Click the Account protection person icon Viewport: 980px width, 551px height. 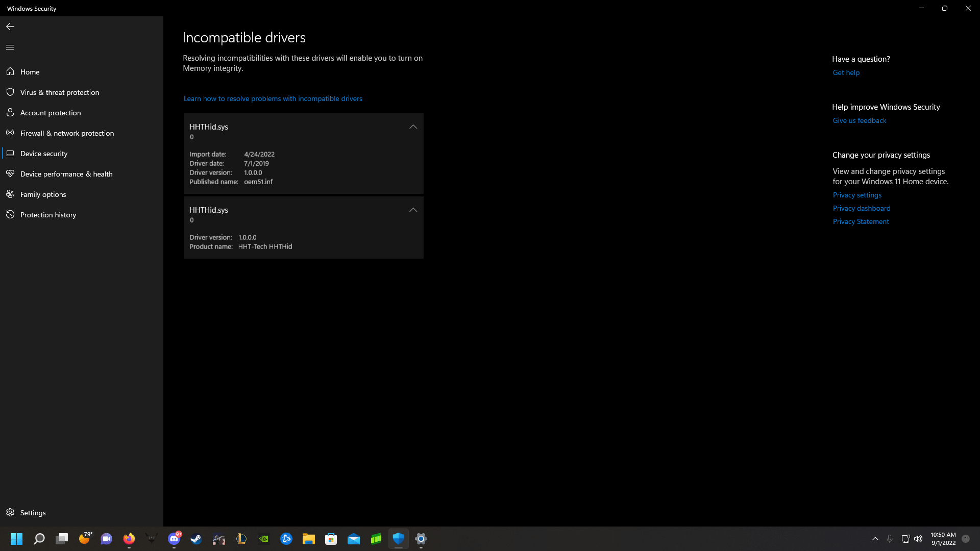click(10, 112)
